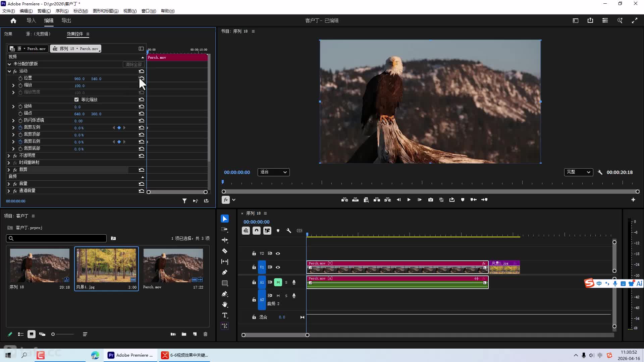The width and height of the screenshot is (644, 362).
Task: Select the Razor tool
Action: [x=225, y=251]
